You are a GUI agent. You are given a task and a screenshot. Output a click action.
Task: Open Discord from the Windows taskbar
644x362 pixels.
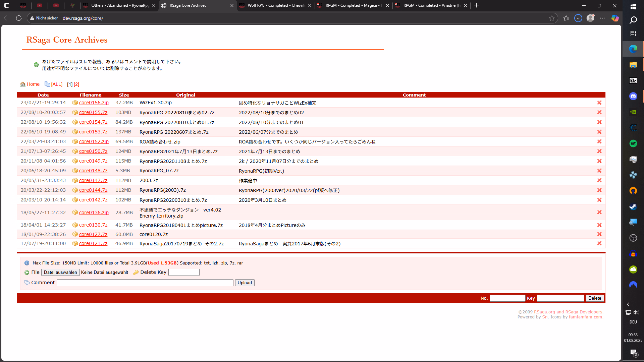coord(633,96)
